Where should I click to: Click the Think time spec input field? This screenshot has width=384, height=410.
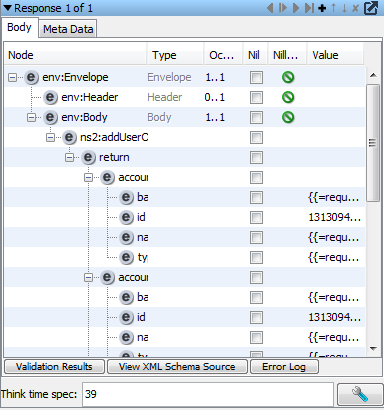point(208,394)
